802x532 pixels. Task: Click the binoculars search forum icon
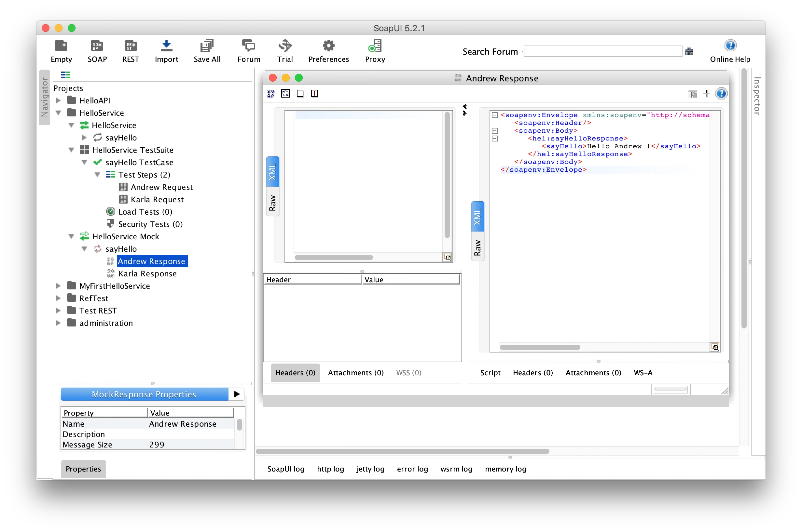689,52
